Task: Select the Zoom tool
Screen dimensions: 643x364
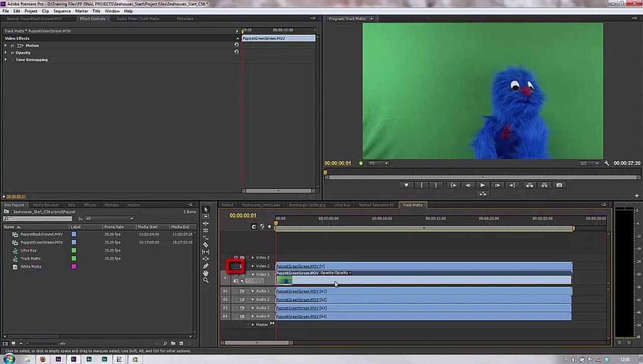Action: [206, 280]
